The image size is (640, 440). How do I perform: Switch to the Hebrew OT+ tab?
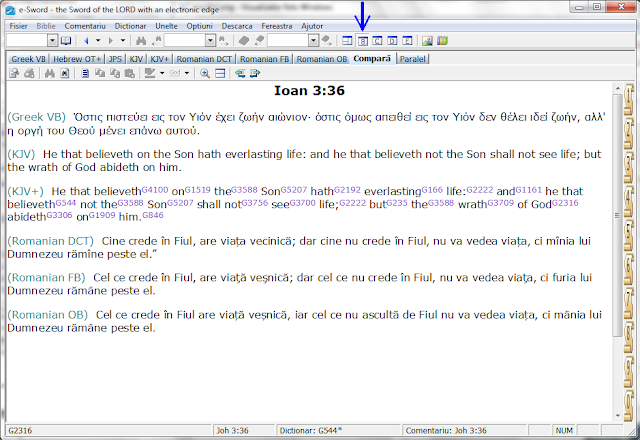click(77, 59)
